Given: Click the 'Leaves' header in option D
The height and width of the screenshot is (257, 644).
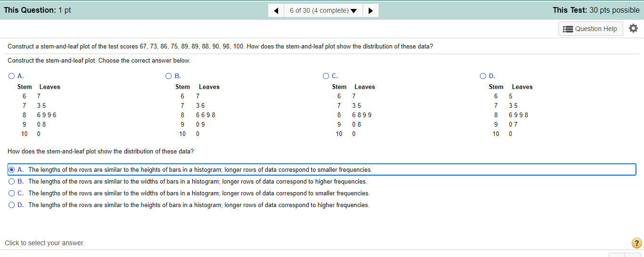Looking at the screenshot, I should point(522,87).
